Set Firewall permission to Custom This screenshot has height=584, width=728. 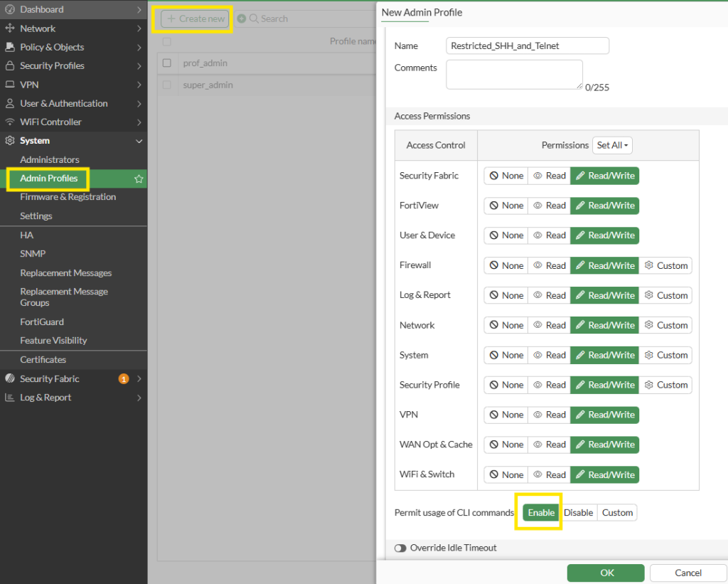coord(665,265)
